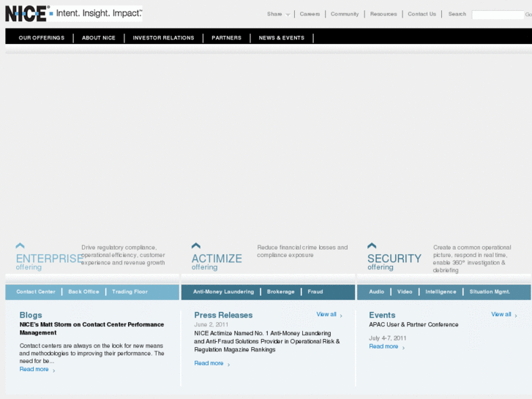Select the Situation Mgmt. tab
This screenshot has height=399, width=532.
coord(490,291)
